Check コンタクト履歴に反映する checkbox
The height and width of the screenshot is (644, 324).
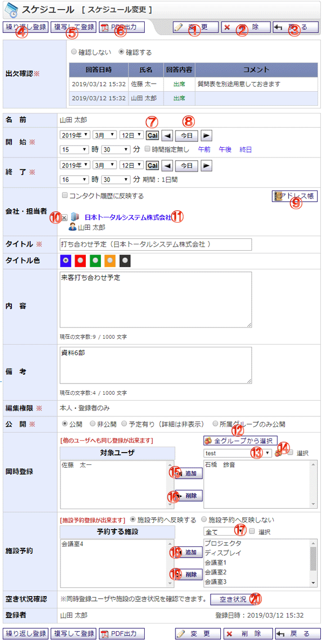click(64, 196)
